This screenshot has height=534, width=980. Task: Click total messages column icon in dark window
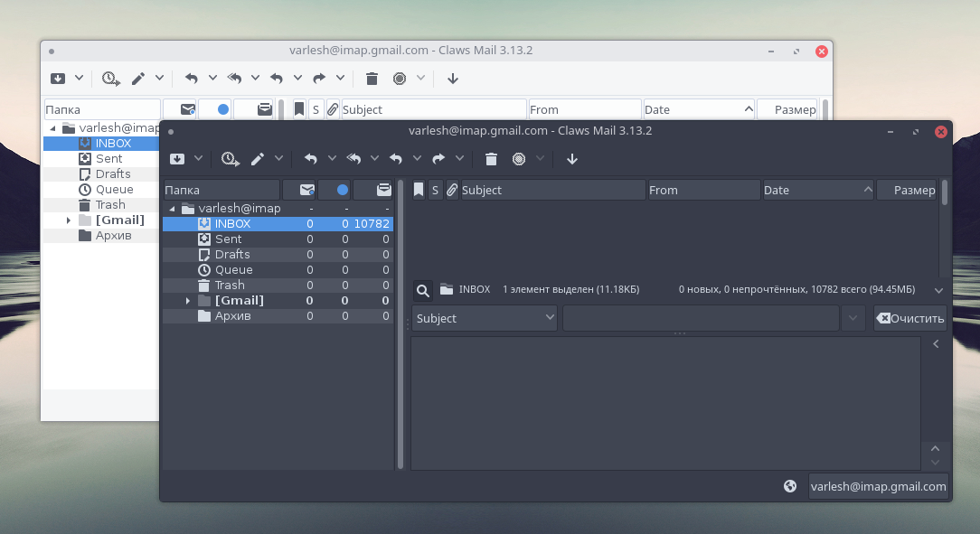(372, 190)
